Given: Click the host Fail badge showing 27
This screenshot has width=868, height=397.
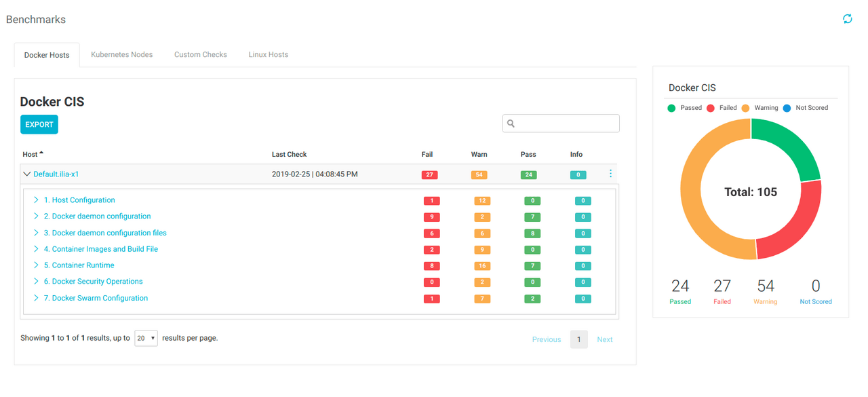Looking at the screenshot, I should [x=429, y=175].
